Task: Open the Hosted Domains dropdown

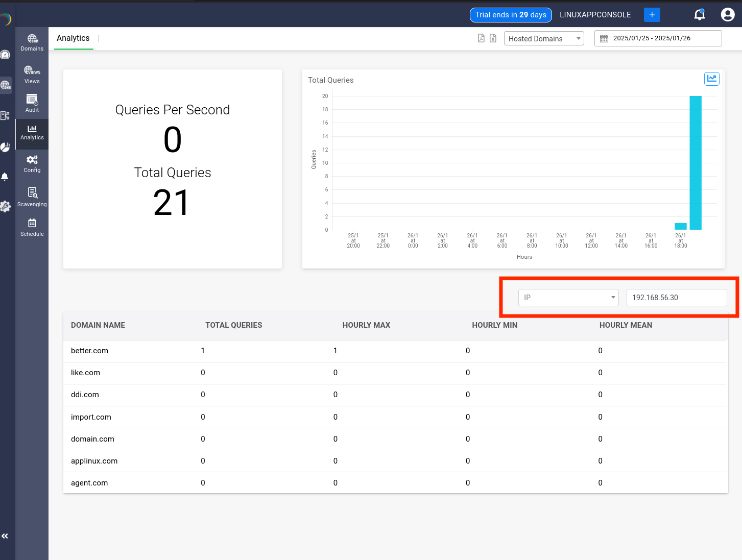Action: tap(543, 38)
